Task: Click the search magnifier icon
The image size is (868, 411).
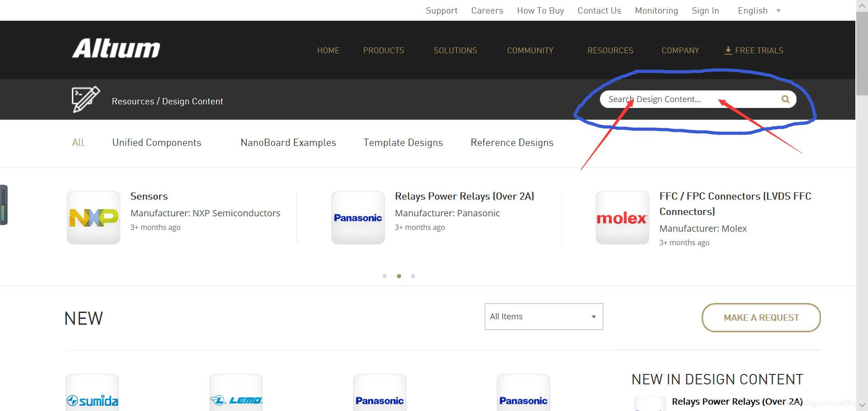Action: click(x=785, y=99)
